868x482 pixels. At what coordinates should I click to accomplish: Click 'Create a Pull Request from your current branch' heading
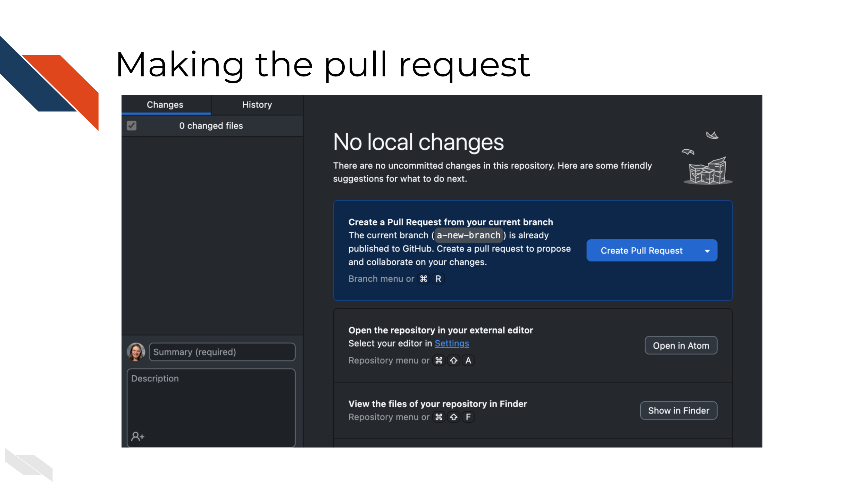[451, 222]
